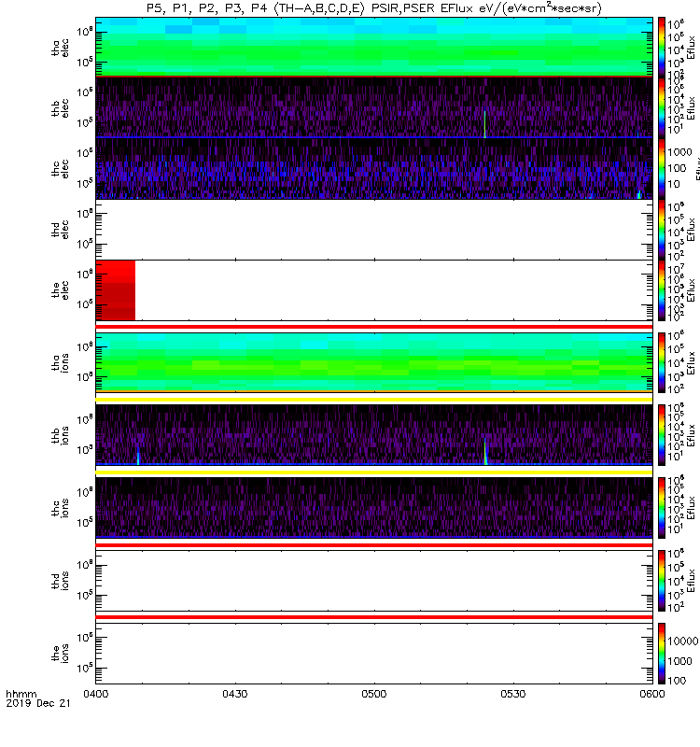Click the plot title beginning 'P5, P1, P2'

[374, 8]
